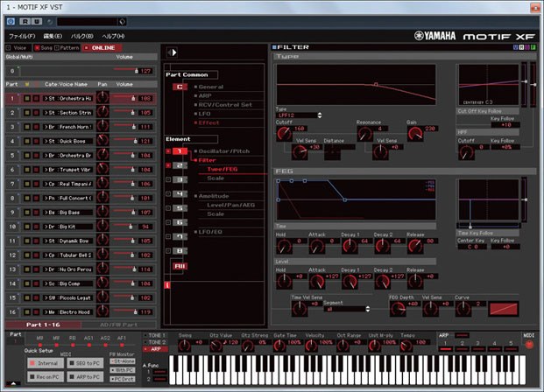Viewport: 544px width, 392px height.
Task: Toggle the ONLINE button
Action: tap(101, 48)
